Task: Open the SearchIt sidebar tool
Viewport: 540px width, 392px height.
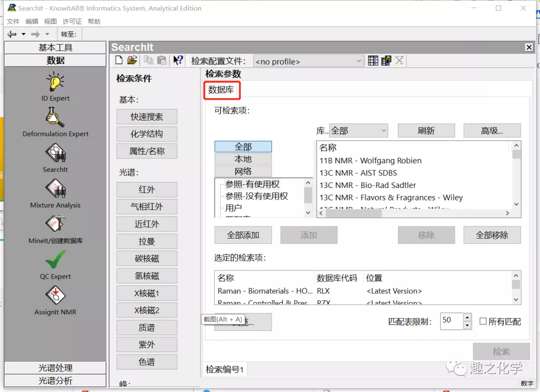Action: pos(55,158)
